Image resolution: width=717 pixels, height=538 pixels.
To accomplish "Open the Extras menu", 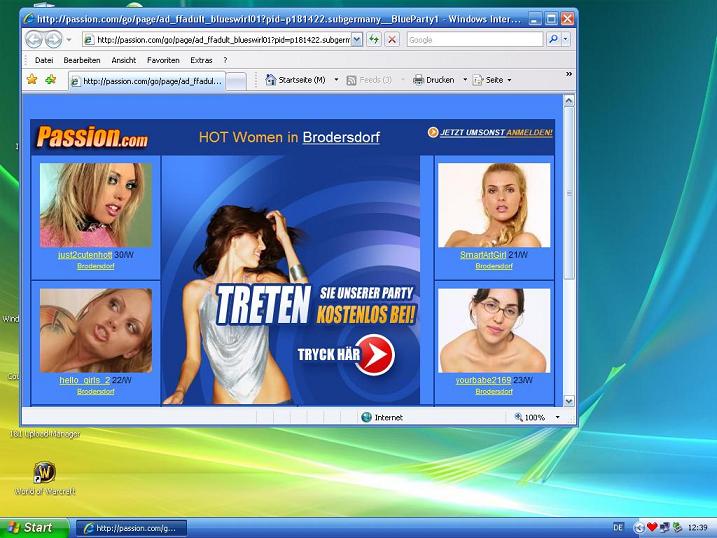I will pyautogui.click(x=201, y=60).
